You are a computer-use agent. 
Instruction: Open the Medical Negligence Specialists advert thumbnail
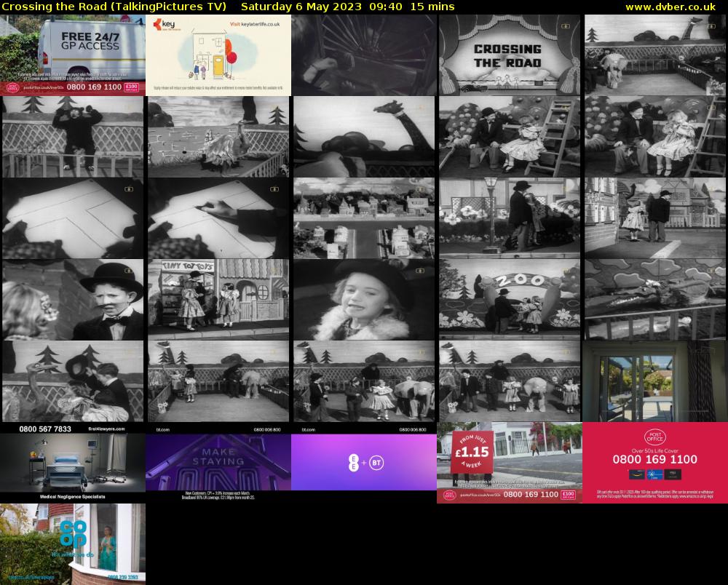pos(73,463)
